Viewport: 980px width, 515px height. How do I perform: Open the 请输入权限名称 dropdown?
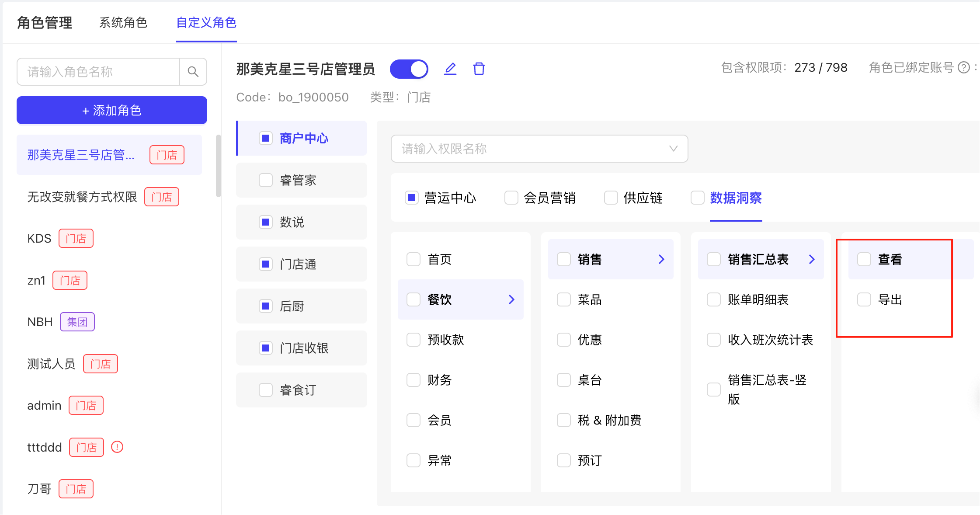coord(539,149)
